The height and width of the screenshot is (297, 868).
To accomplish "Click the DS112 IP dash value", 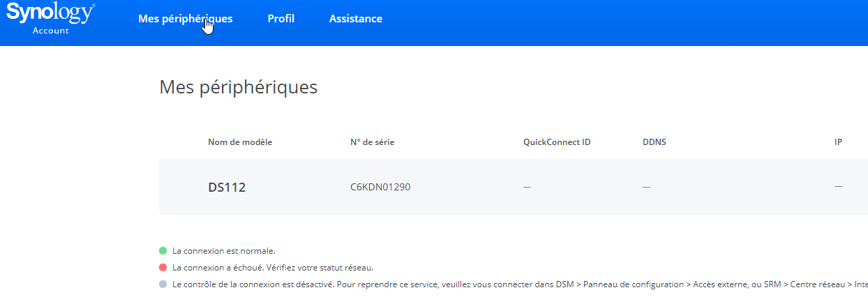I will click(x=838, y=187).
